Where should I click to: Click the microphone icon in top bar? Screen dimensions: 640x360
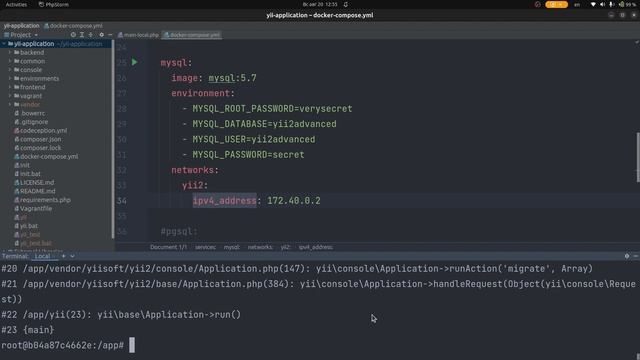tap(611, 4)
